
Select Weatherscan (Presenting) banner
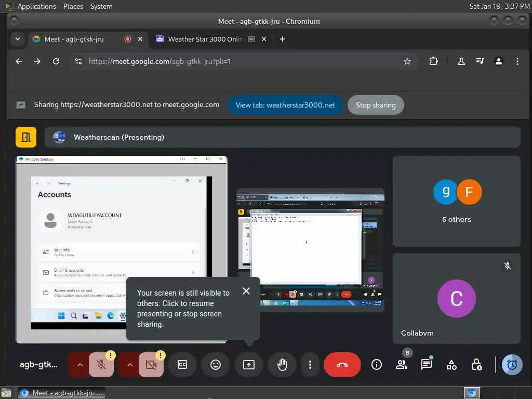click(282, 137)
